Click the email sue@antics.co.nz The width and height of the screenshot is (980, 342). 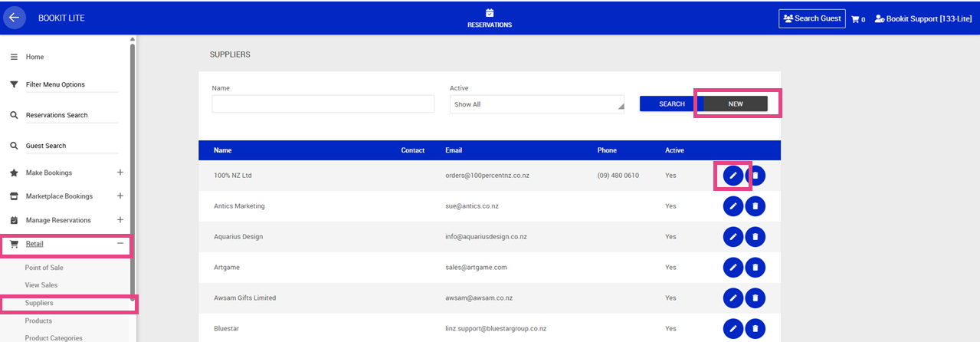474,206
